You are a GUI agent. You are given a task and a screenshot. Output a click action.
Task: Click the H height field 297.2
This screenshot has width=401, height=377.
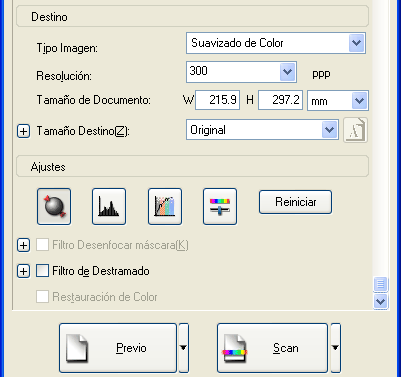(280, 100)
